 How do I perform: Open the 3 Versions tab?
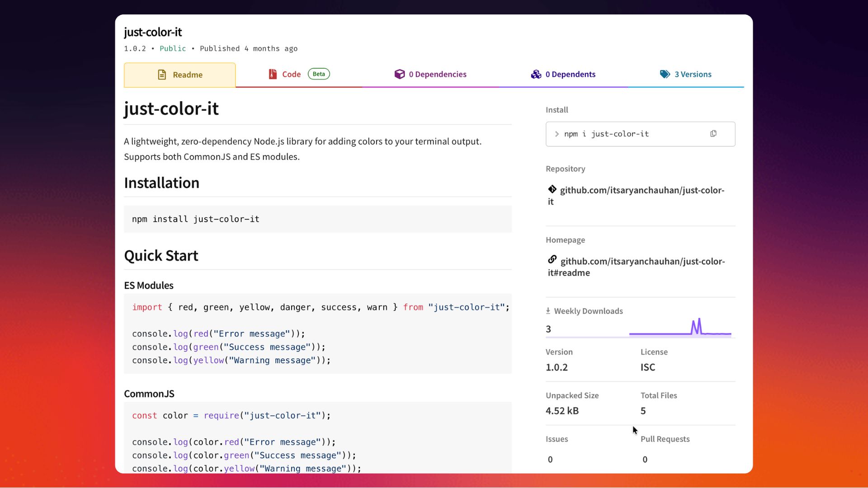click(x=693, y=74)
